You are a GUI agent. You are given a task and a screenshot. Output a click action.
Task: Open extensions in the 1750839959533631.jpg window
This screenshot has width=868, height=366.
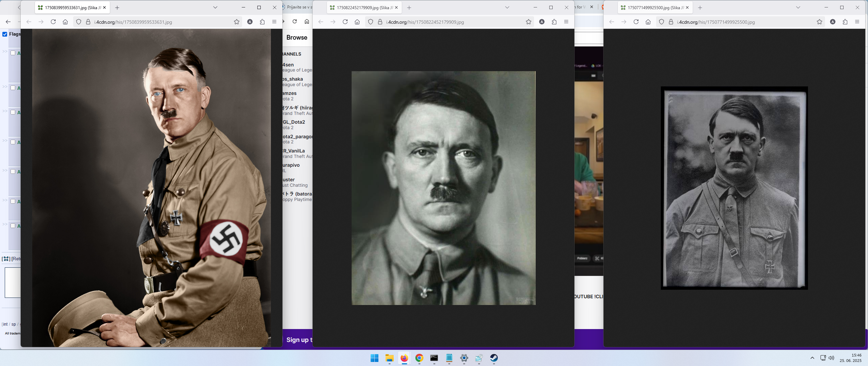click(262, 22)
